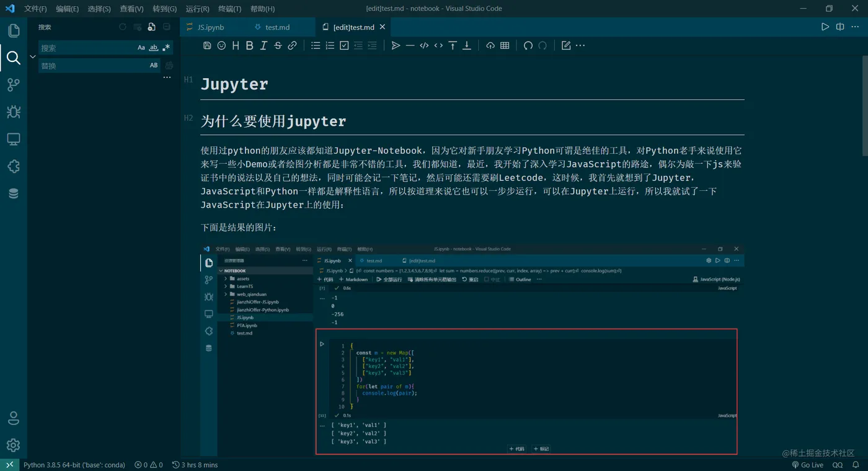Select Python 3.8.5 interpreter in status bar
Viewport: 868px width, 471px height.
pos(74,465)
